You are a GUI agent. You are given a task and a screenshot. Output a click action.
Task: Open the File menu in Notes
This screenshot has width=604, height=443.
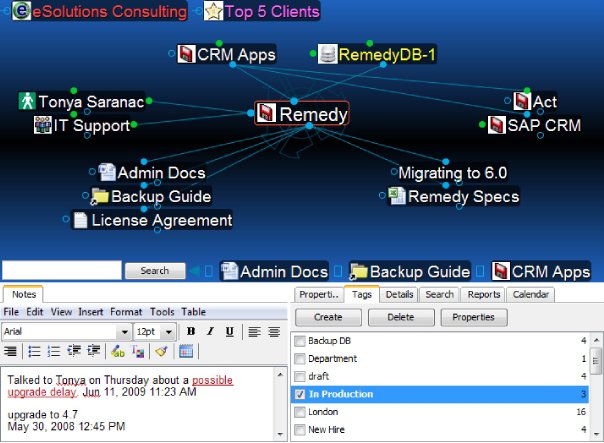[11, 312]
